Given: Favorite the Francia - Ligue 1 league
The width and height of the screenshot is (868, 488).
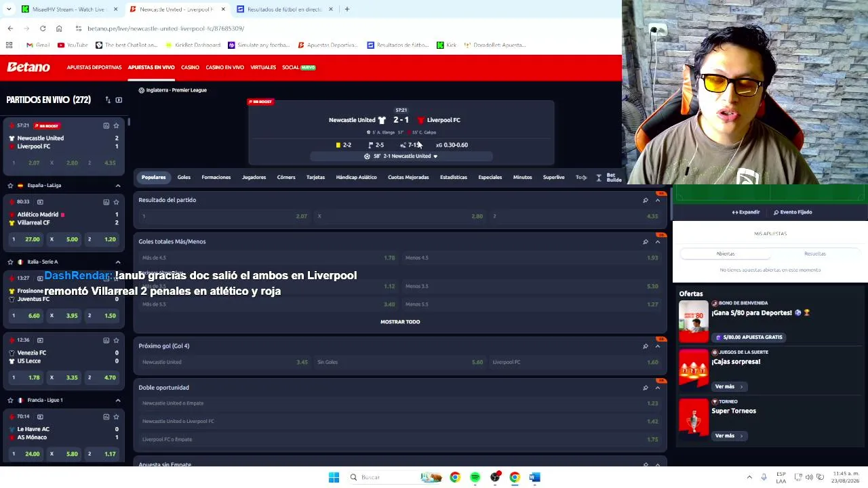Looking at the screenshot, I should 10,400.
